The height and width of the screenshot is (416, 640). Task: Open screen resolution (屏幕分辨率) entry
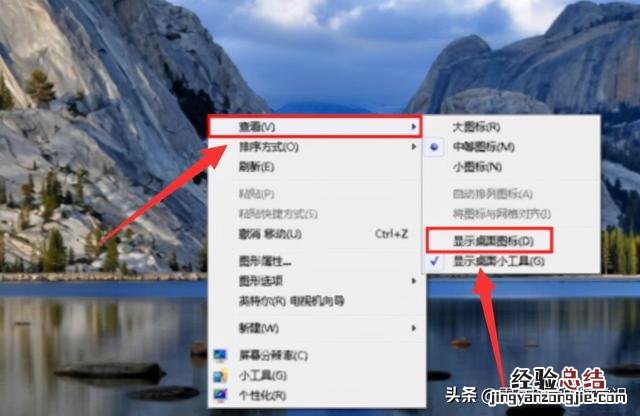(x=316, y=355)
